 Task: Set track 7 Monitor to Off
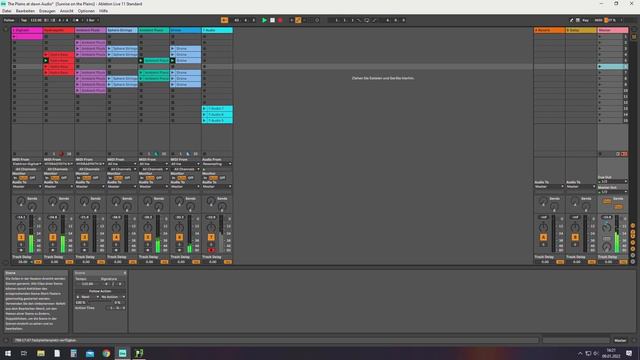coord(223,178)
